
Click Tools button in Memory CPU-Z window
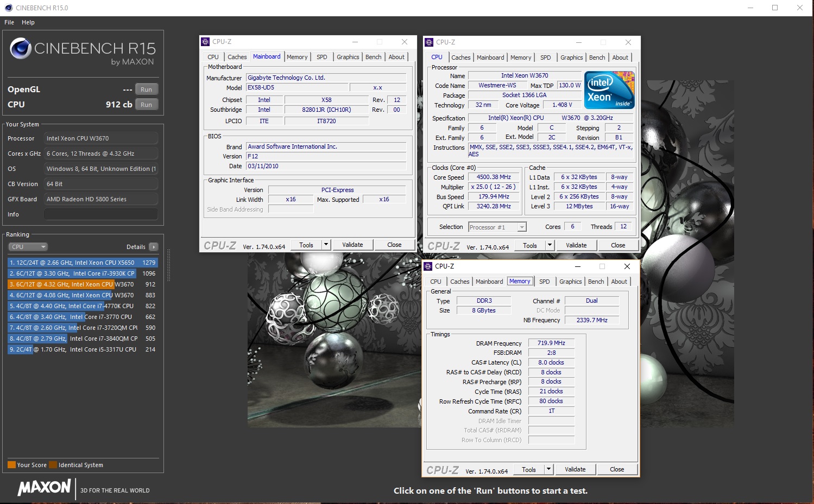529,469
